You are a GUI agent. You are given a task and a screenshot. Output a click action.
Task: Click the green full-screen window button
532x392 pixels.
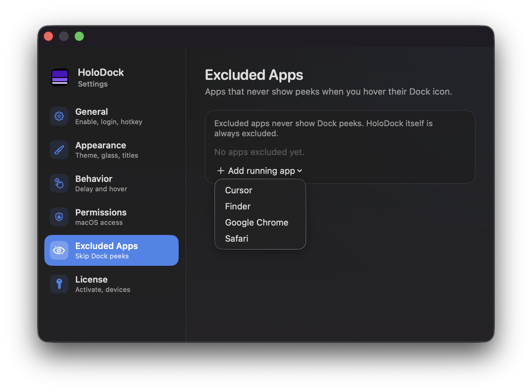pyautogui.click(x=79, y=36)
